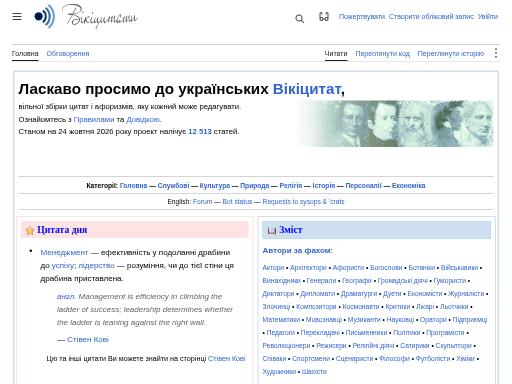512x384 pixels.
Task: Open the Письменники link
Action: 366,333
